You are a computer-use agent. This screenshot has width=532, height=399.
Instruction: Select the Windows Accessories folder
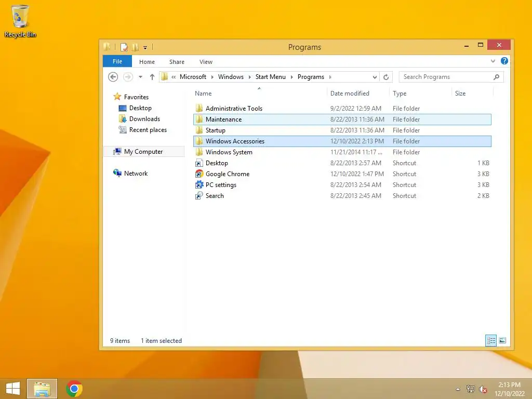pyautogui.click(x=342, y=141)
